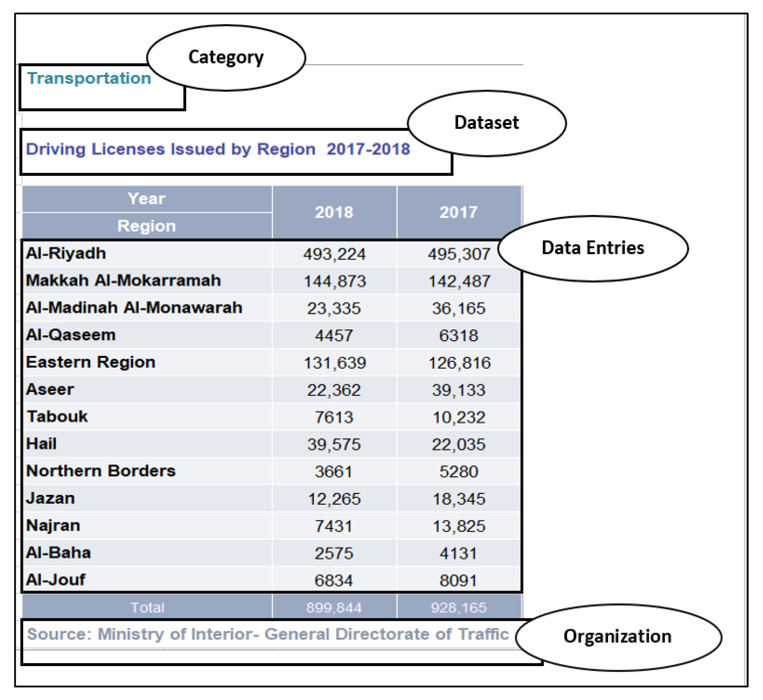Image resolution: width=763 pixels, height=700 pixels.
Task: Click the Dataset ellipse label
Action: pyautogui.click(x=486, y=123)
